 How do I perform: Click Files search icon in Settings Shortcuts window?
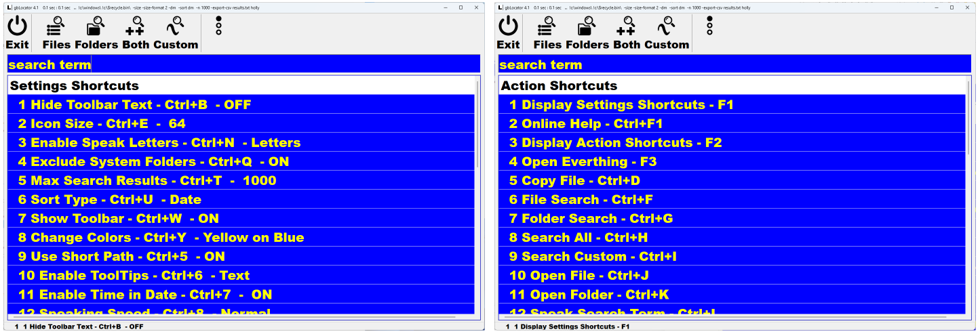pyautogui.click(x=56, y=27)
